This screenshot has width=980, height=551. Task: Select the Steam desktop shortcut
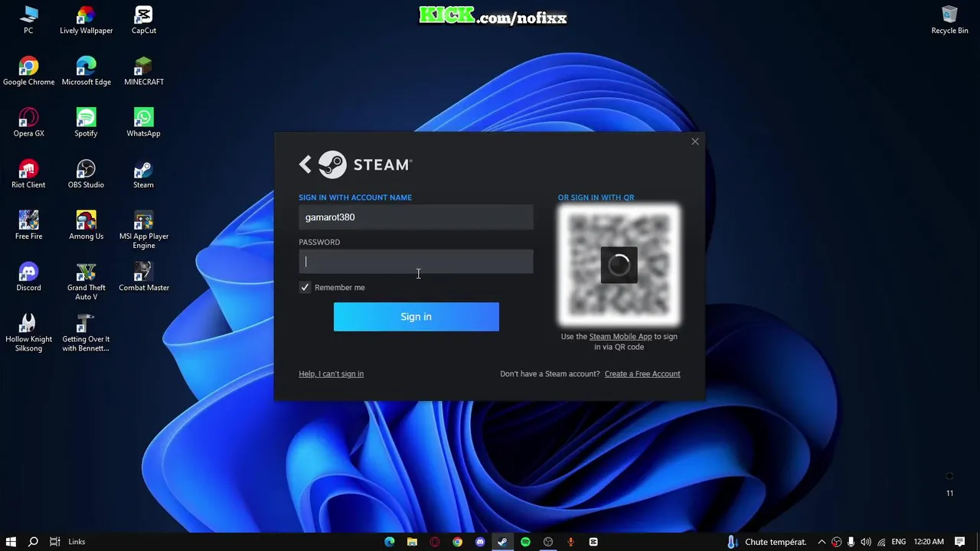point(143,174)
